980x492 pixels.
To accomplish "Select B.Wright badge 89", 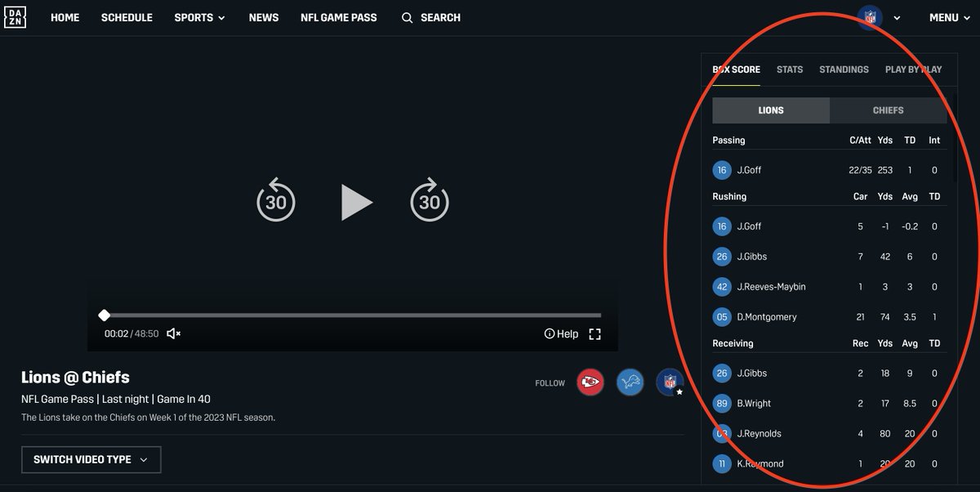I will point(721,404).
